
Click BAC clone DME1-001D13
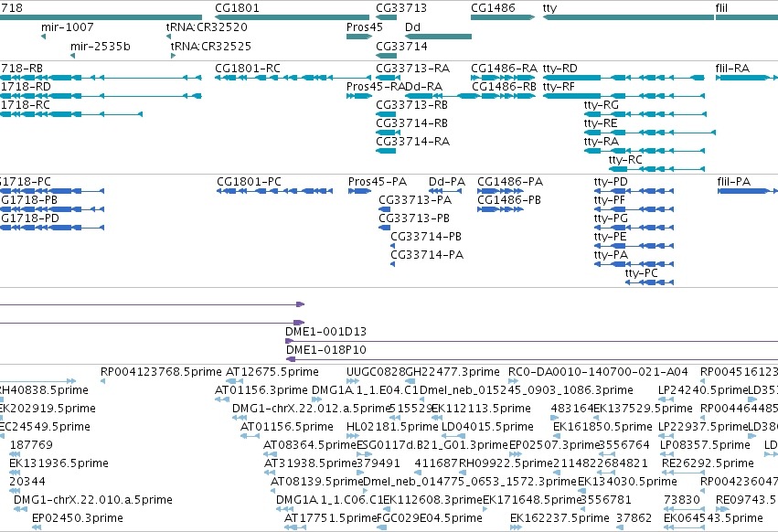[x=531, y=341]
